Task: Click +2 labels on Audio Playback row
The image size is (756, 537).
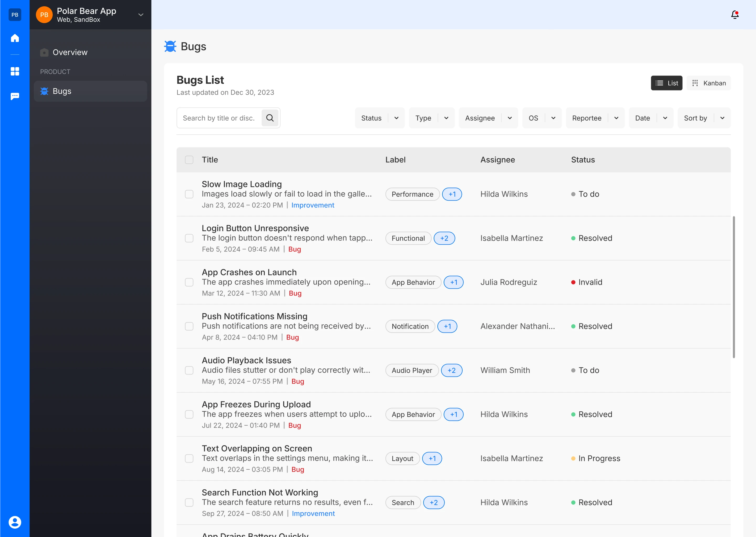Action: coord(451,370)
